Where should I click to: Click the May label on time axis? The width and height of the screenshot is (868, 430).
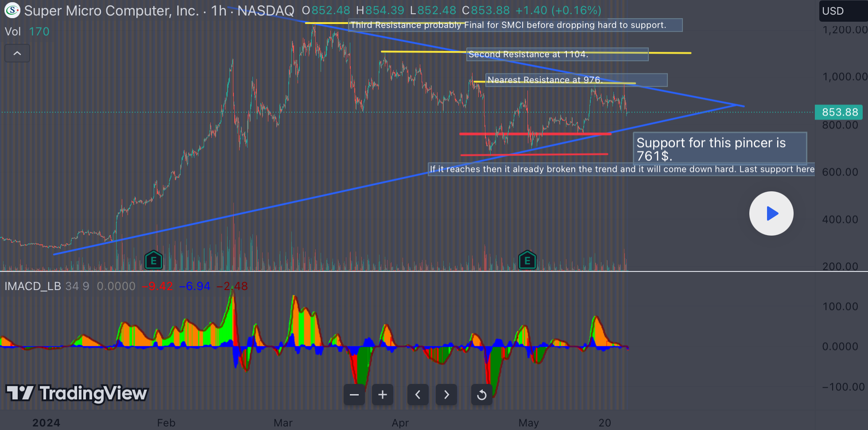pyautogui.click(x=529, y=423)
